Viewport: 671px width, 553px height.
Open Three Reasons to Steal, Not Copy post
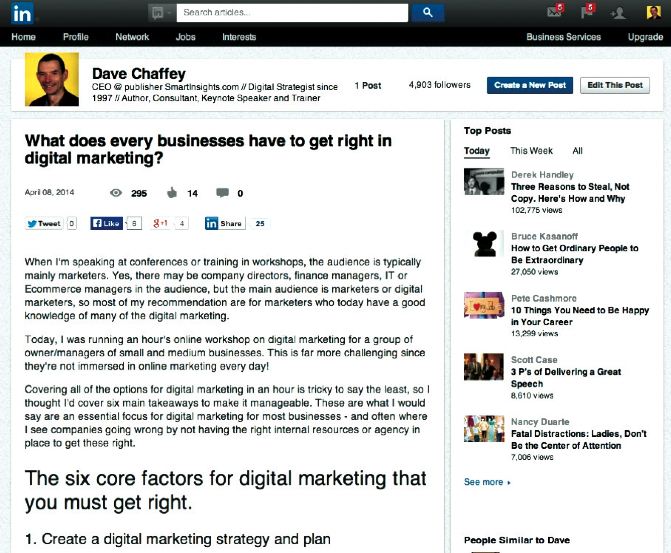[x=570, y=193]
